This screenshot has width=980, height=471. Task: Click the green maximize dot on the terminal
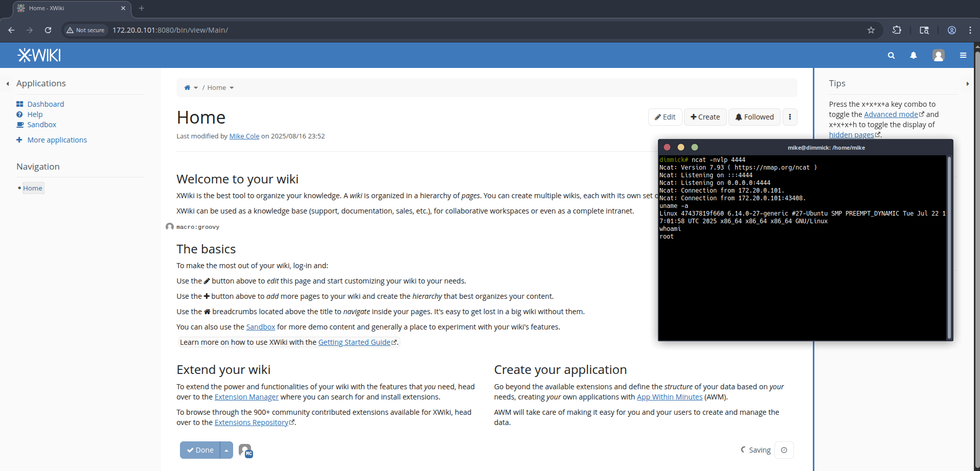pyautogui.click(x=694, y=147)
